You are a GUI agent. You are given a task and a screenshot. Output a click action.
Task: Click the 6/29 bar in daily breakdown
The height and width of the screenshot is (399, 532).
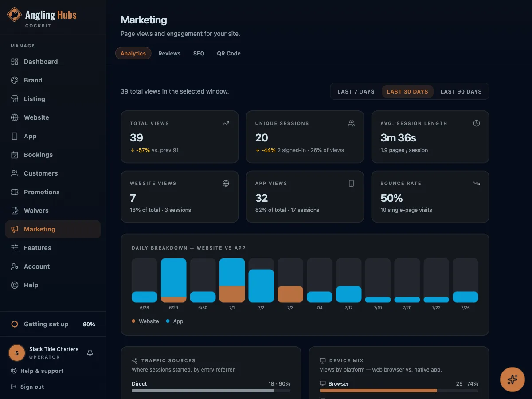tap(174, 281)
